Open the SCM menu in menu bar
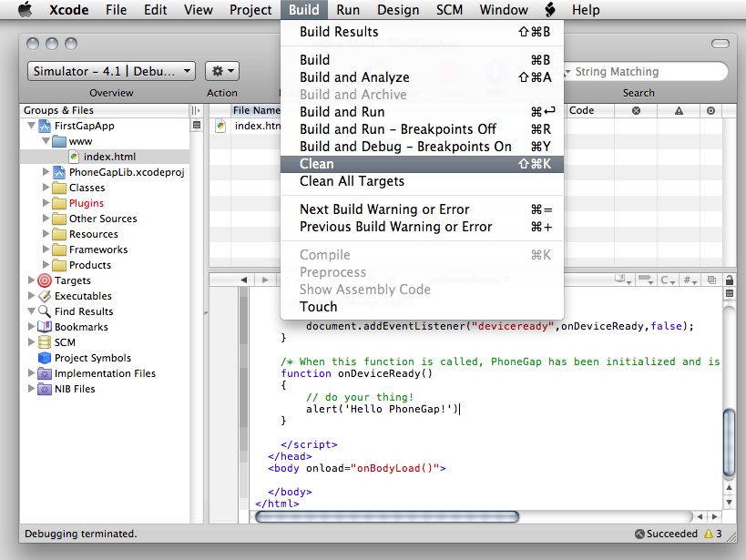746x560 pixels. [x=449, y=9]
